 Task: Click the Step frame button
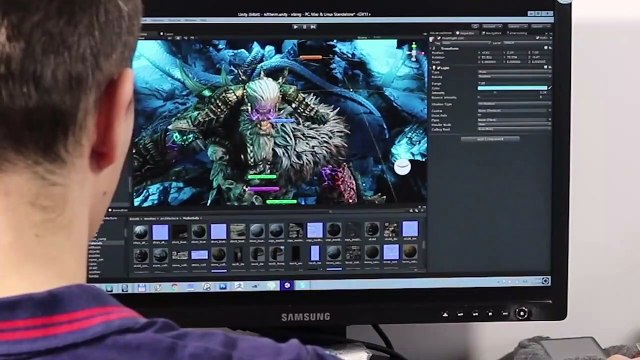313,27
